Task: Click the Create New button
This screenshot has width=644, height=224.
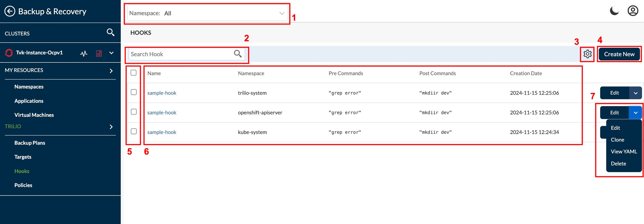Action: point(619,54)
